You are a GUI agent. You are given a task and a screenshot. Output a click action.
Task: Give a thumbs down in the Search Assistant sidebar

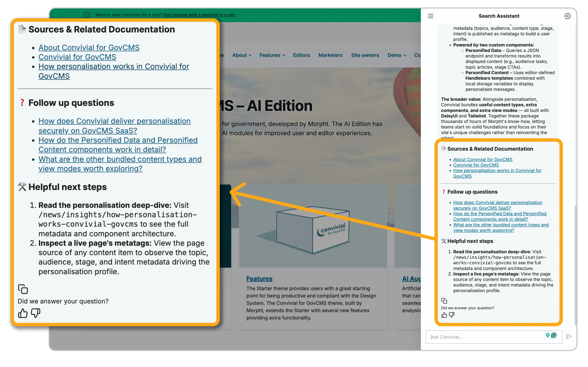click(x=451, y=315)
